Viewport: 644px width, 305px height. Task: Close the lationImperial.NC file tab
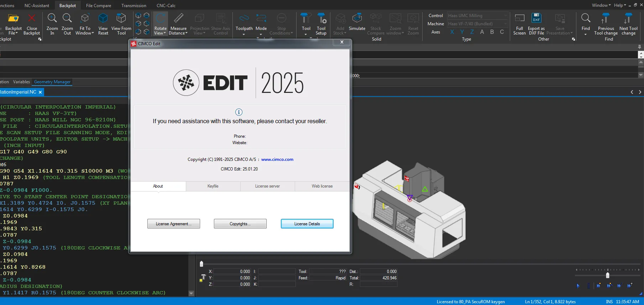(x=40, y=92)
